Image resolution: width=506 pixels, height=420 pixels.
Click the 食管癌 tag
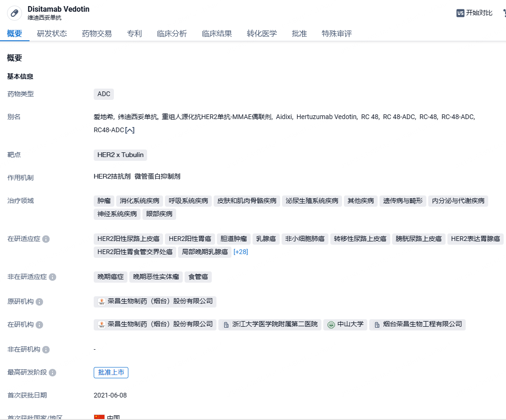[x=198, y=277]
